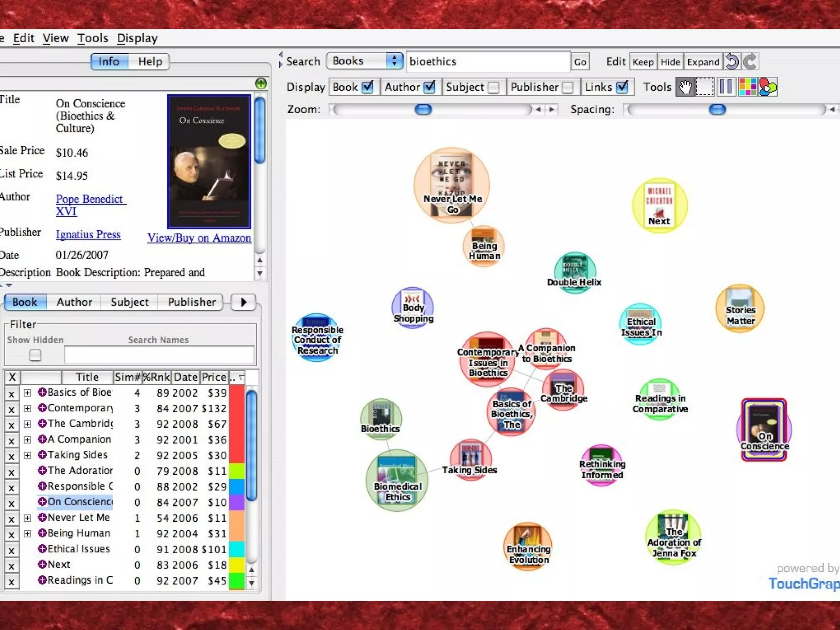840x630 pixels.
Task: Open the Tools menu
Action: click(x=93, y=38)
